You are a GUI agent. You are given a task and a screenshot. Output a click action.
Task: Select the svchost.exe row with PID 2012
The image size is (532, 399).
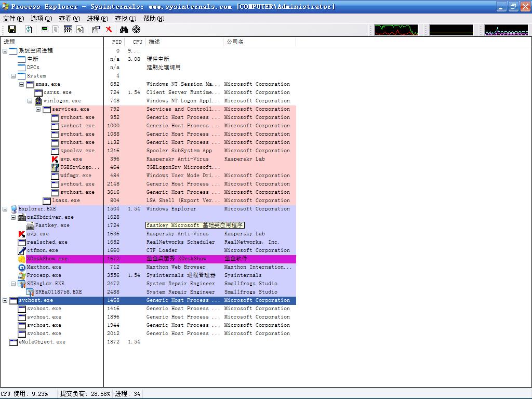pos(148,334)
